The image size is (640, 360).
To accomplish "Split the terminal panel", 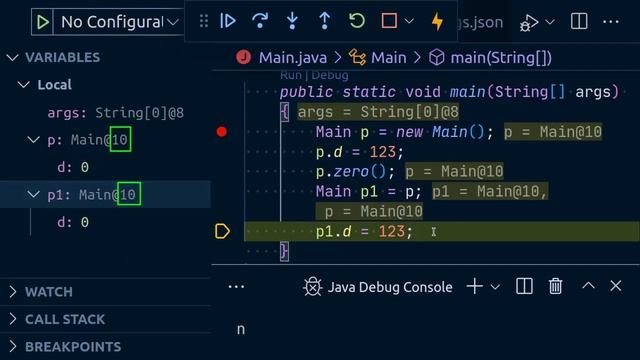I will coord(524,287).
